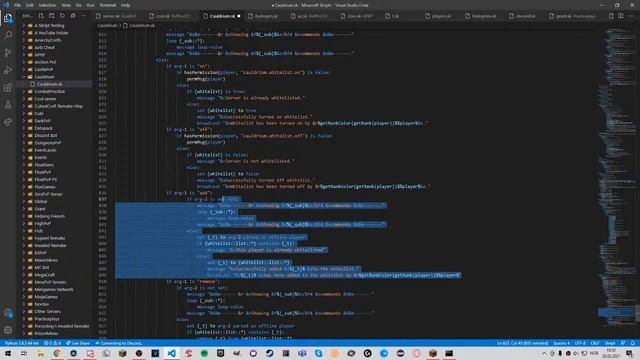Collapse the Cauldrium folder
Screen dimensions: 640x360
44,77
